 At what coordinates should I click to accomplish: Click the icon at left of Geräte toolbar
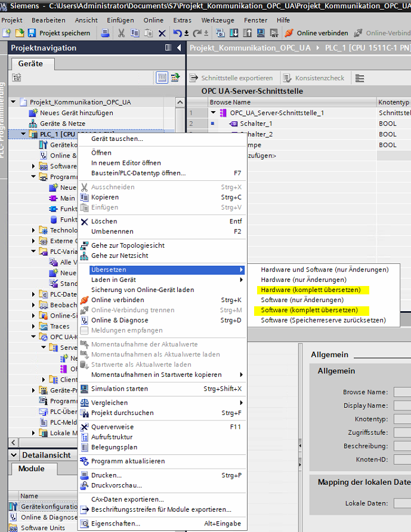pyautogui.click(x=17, y=78)
